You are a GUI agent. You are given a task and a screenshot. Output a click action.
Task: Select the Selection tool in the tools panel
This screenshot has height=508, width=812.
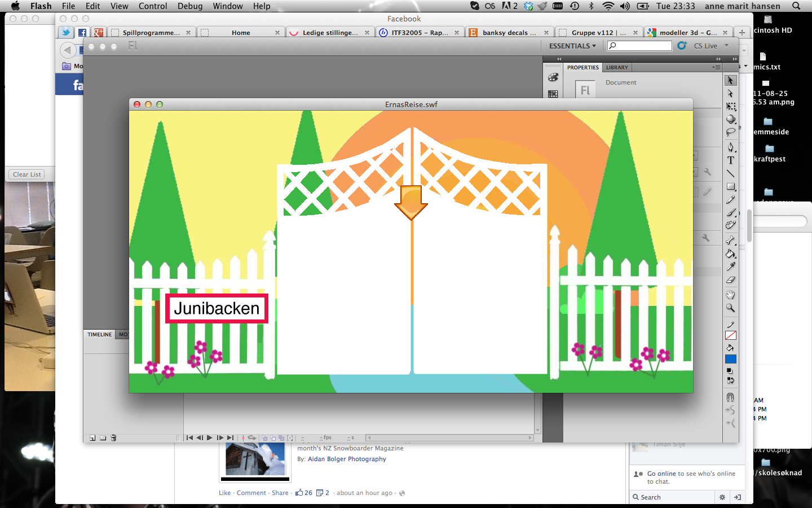point(730,80)
